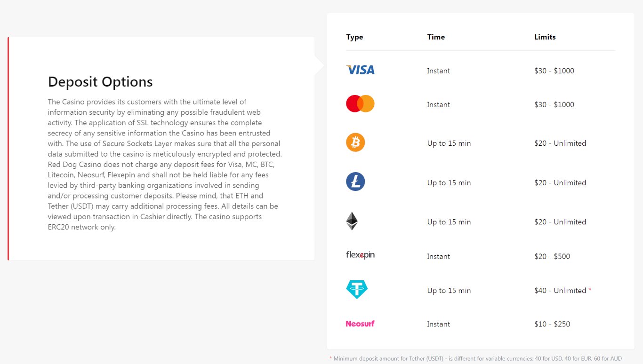The height and width of the screenshot is (364, 643).
Task: Click the Bitcoin icon
Action: [355, 142]
